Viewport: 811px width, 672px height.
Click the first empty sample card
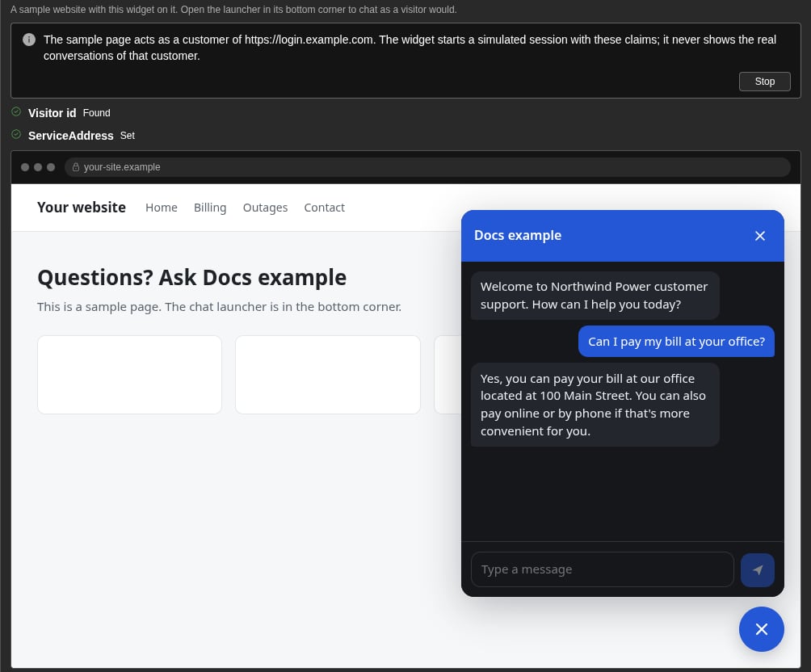(130, 375)
